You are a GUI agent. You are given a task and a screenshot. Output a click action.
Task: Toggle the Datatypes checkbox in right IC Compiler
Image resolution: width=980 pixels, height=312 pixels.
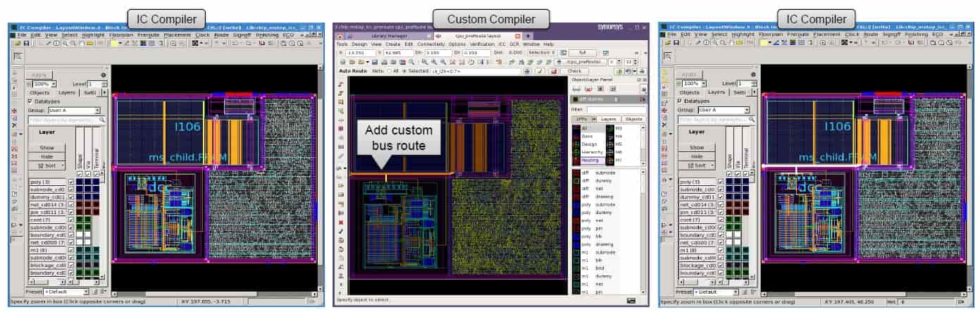click(679, 101)
